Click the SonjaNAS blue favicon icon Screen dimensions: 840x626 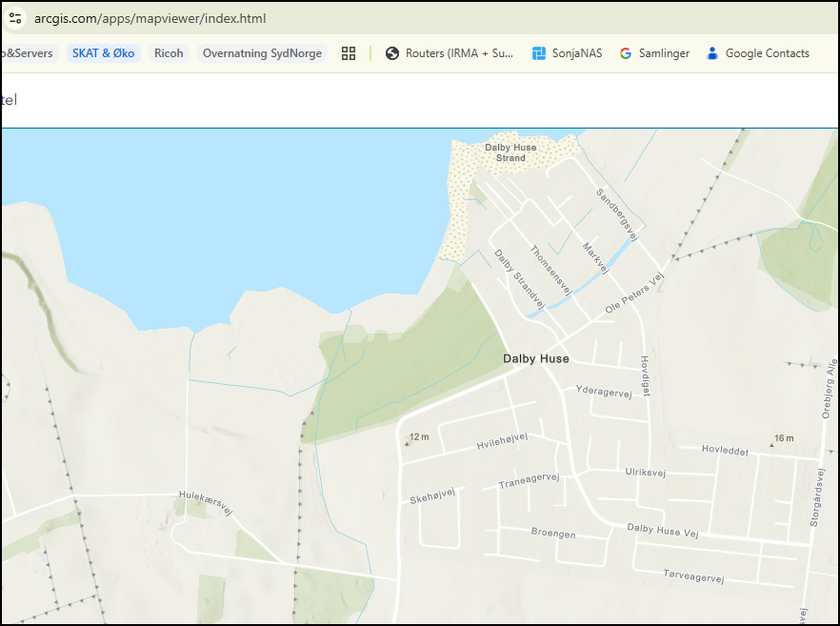click(539, 53)
